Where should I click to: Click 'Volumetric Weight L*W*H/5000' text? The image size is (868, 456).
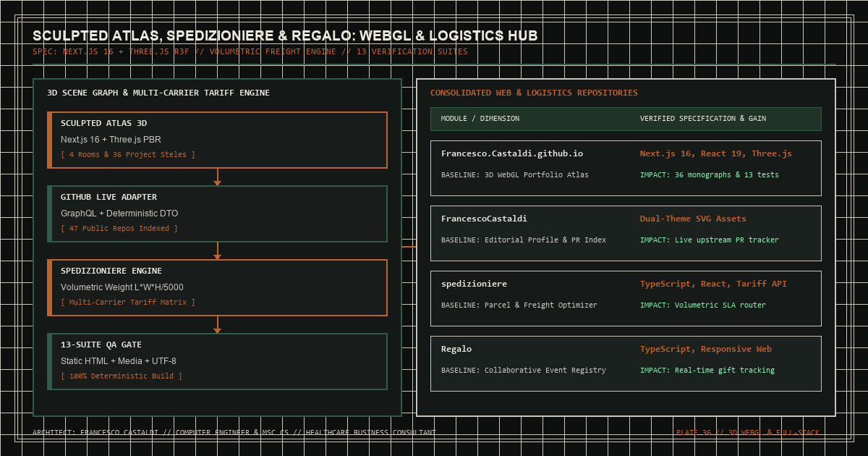point(122,287)
